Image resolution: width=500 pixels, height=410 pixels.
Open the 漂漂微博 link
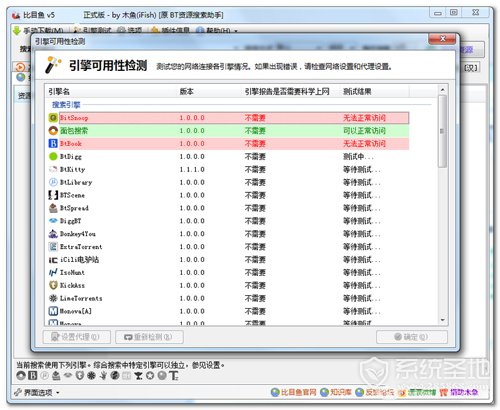point(417,392)
